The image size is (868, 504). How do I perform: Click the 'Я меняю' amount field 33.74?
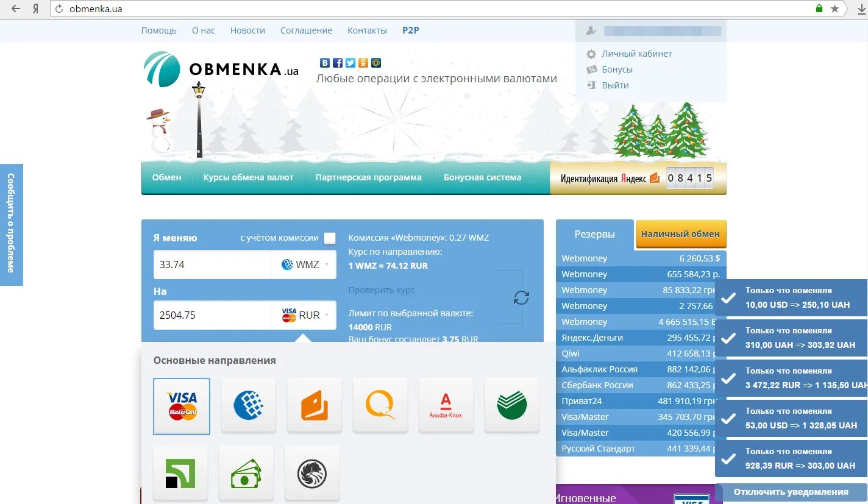coord(212,264)
